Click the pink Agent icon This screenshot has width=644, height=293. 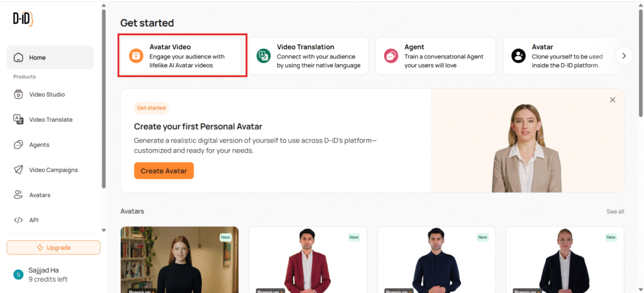[x=391, y=56]
